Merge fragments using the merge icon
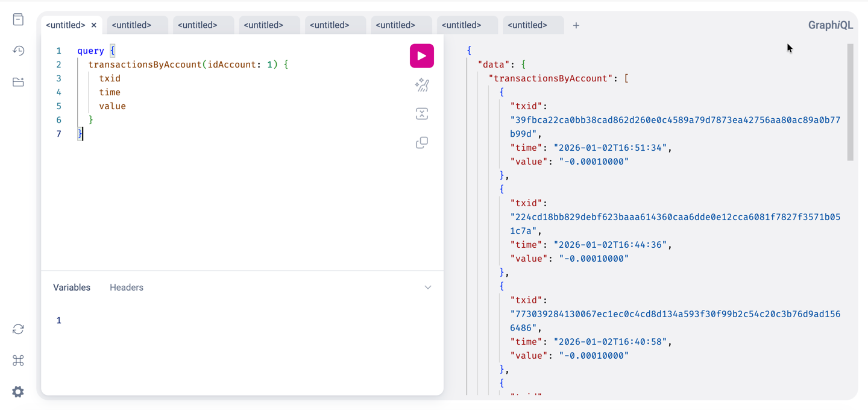This screenshot has height=410, width=868. tap(421, 113)
